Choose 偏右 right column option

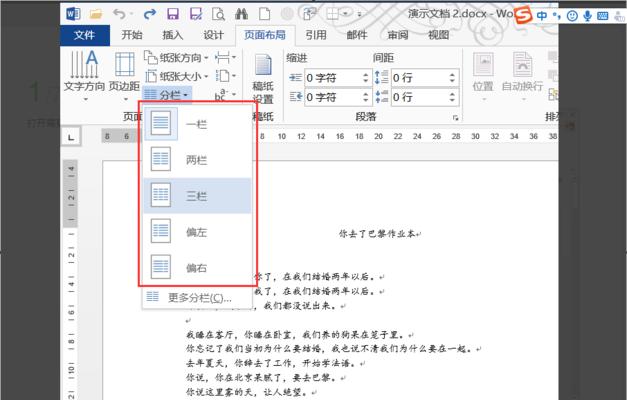[198, 267]
